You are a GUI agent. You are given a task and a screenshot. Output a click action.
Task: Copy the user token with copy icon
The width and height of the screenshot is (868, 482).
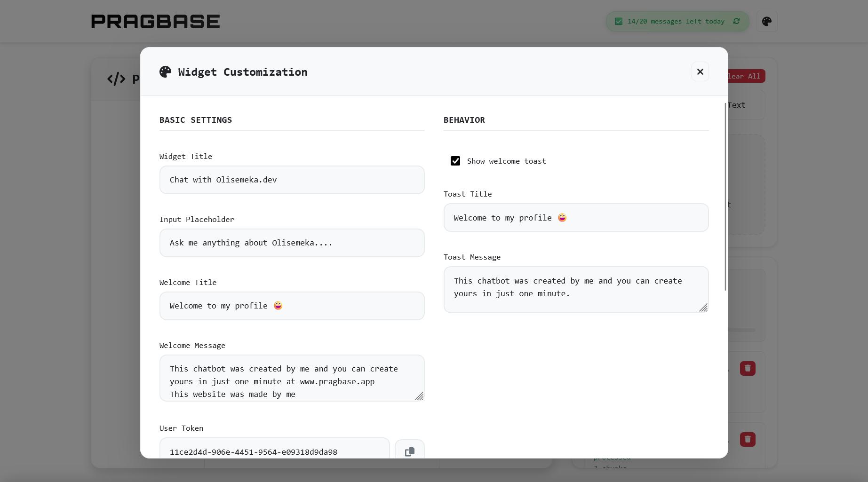click(x=409, y=451)
